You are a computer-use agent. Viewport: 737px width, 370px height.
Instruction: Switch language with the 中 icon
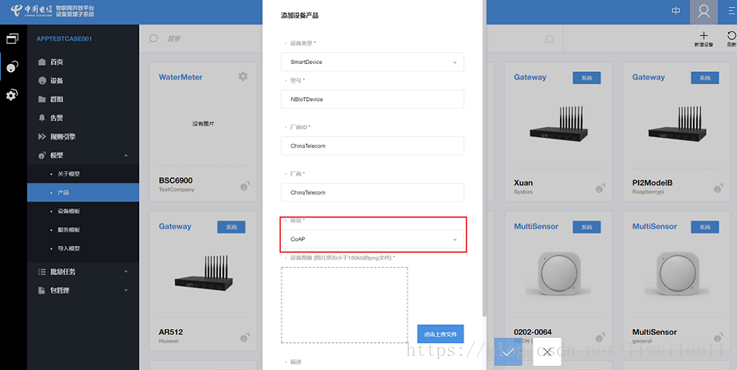pos(676,11)
